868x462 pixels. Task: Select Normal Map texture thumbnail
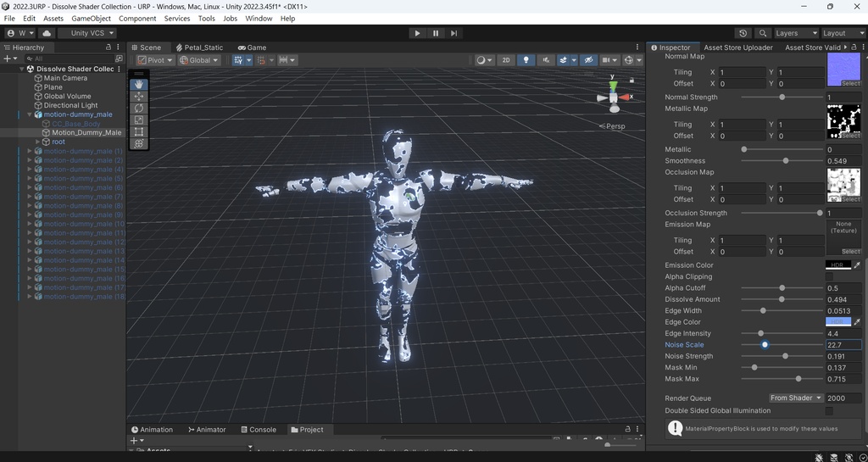(843, 70)
